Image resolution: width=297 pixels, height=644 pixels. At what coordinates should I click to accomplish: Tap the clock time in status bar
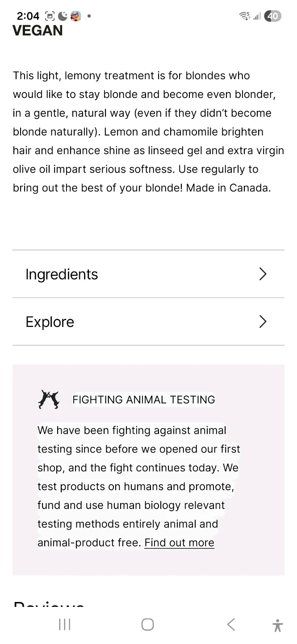coord(28,16)
